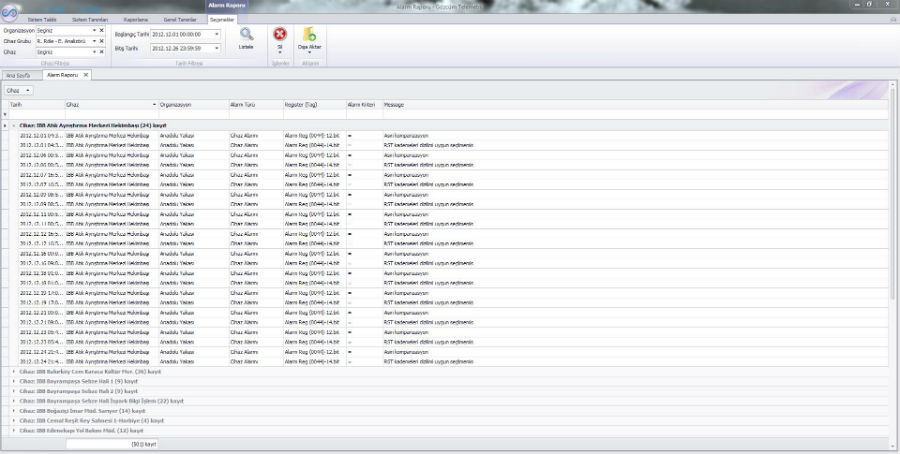Switch to the Ana Sayfa document tab
The image size is (900, 454).
point(20,75)
